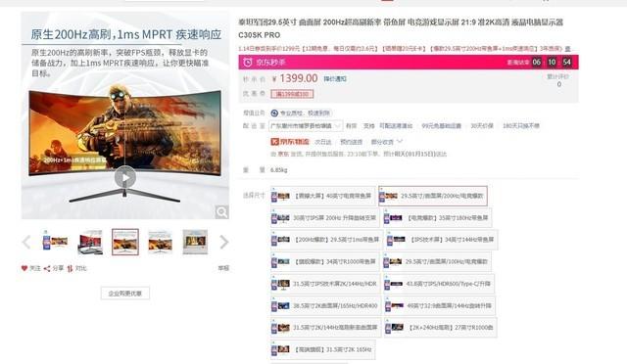Go to previous thumbnails with left arrow
This screenshot has width=627, height=364.
(x=26, y=242)
